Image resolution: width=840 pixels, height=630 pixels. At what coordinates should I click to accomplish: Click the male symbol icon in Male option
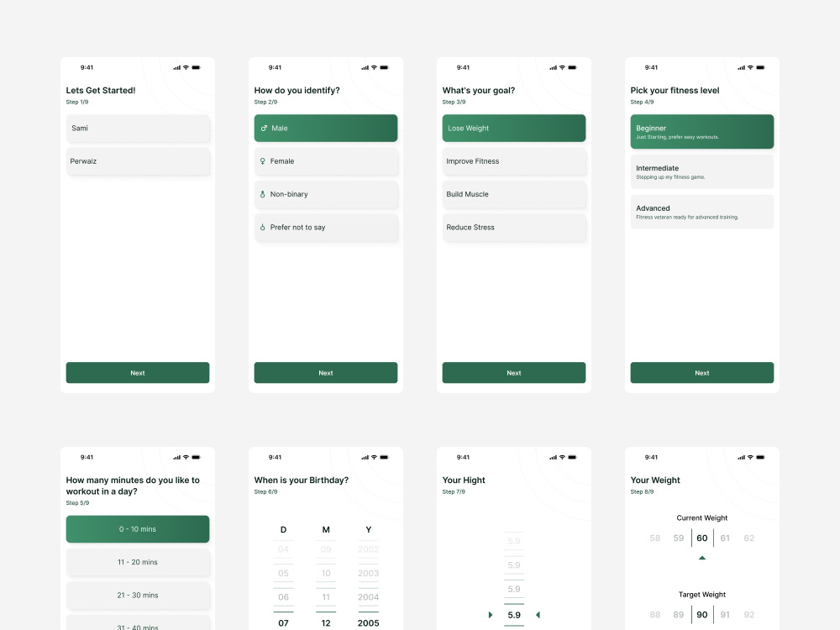pos(264,128)
